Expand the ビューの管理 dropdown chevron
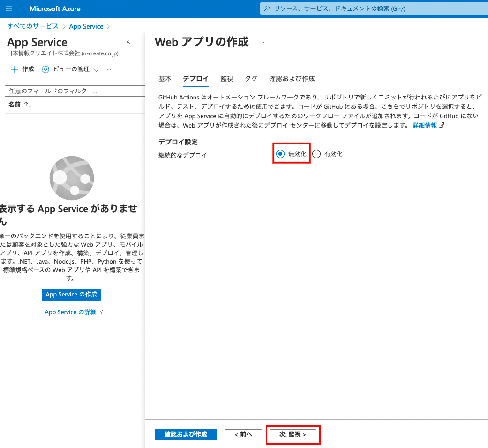 tap(96, 70)
